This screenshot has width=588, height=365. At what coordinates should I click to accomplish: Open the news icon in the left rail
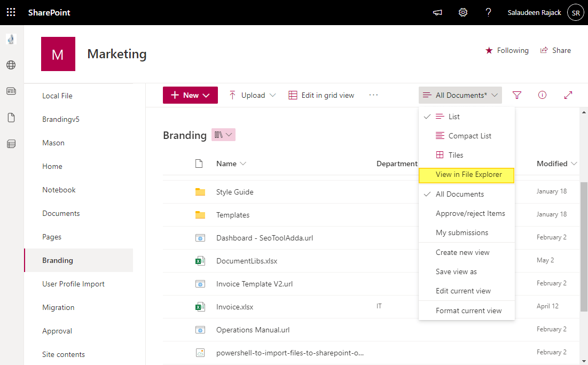click(x=11, y=91)
